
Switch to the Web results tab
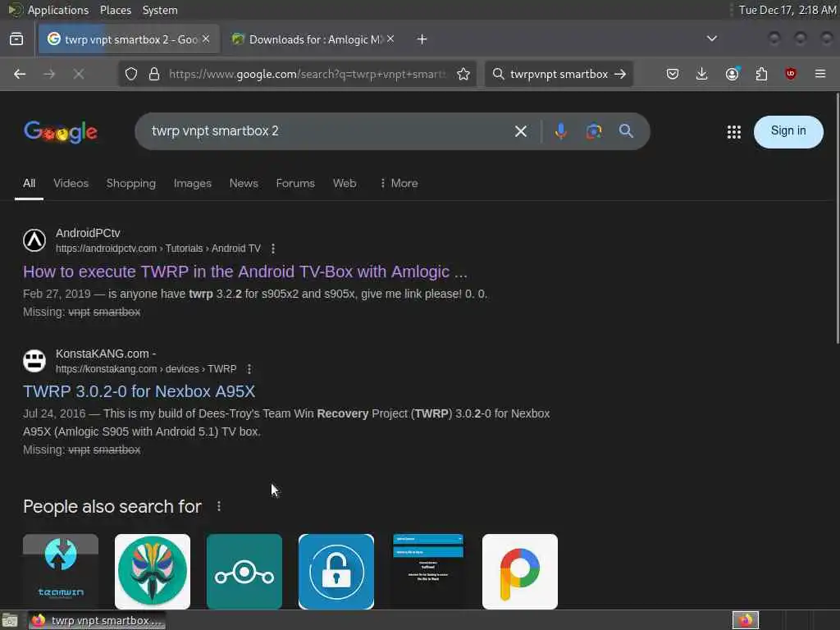[x=345, y=184]
